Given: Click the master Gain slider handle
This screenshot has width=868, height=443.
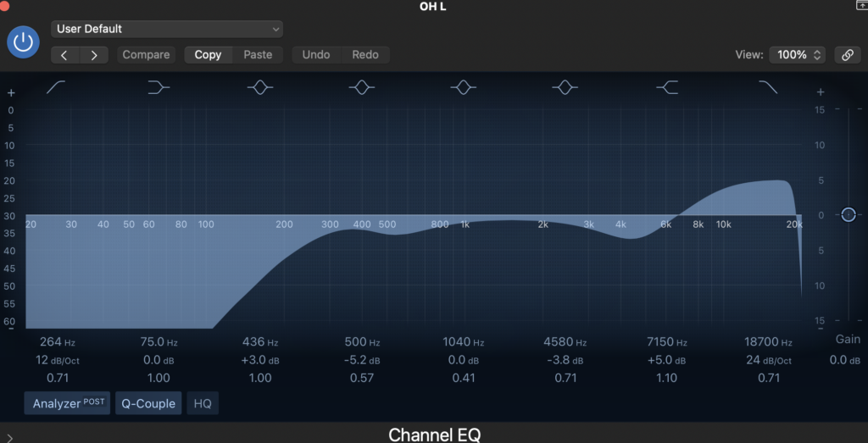Looking at the screenshot, I should tap(849, 214).
